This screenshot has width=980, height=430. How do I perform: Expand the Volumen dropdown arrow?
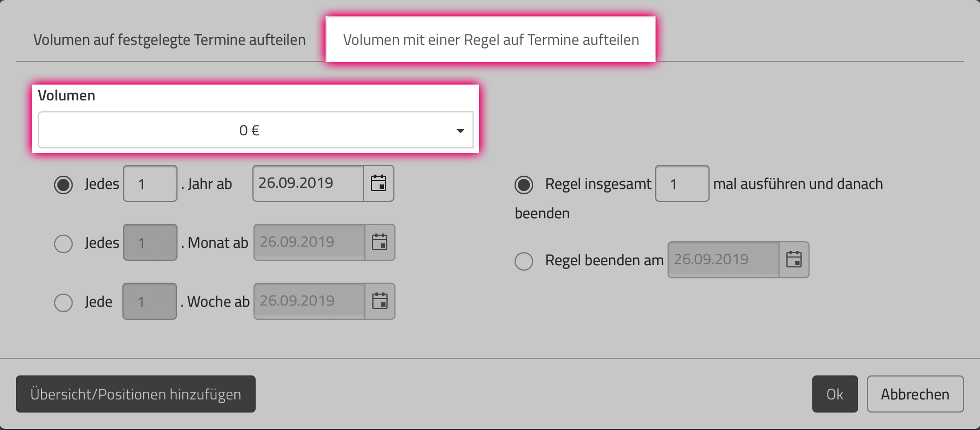(x=461, y=130)
